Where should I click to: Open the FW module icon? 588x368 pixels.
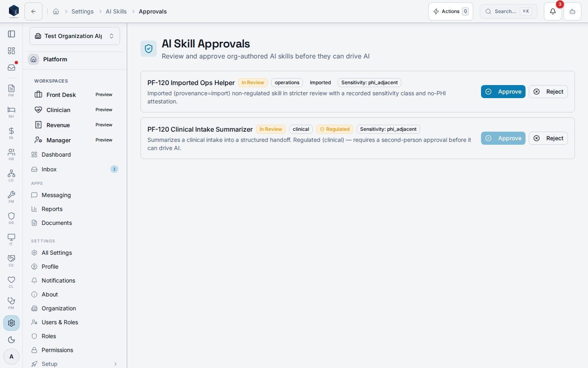point(11,90)
